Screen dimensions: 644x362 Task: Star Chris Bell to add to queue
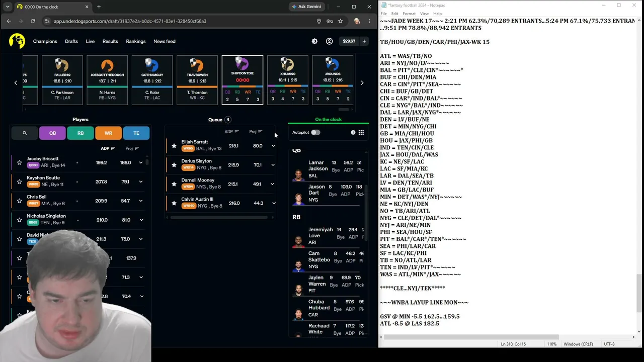19,201
